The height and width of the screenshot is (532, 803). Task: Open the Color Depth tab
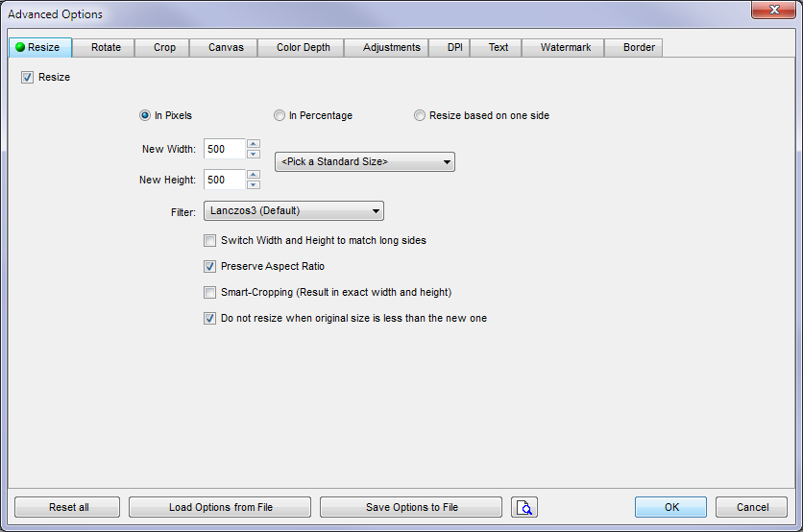coord(303,47)
